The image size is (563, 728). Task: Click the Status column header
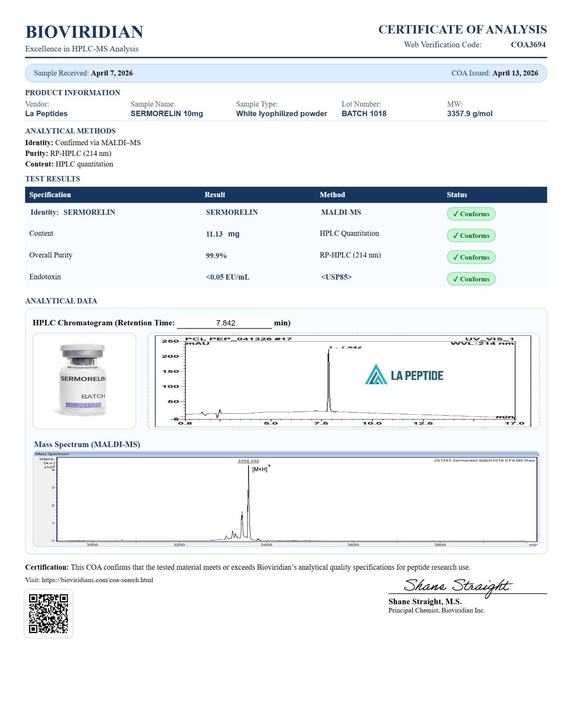(456, 195)
